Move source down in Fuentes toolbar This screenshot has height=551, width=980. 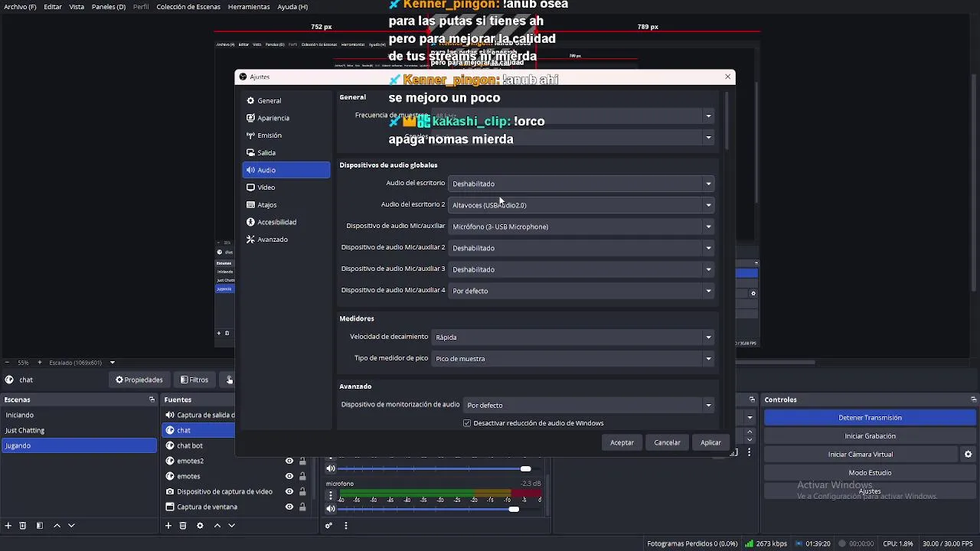(231, 526)
